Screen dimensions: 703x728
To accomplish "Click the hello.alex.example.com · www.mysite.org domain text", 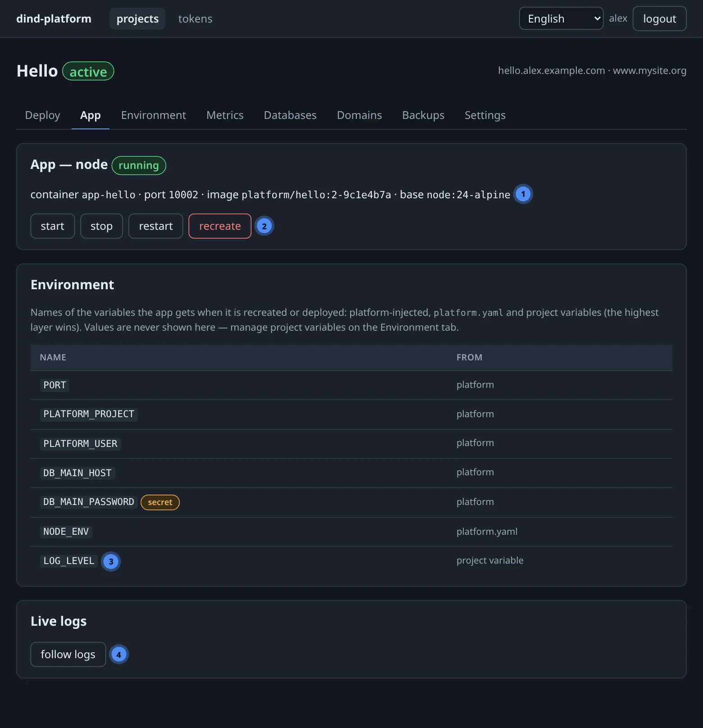I will coord(592,71).
